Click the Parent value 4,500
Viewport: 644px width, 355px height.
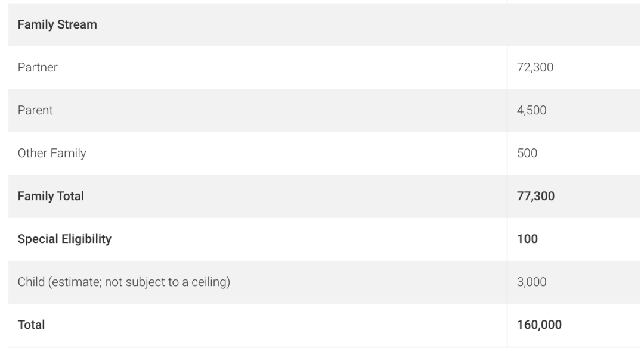pos(531,110)
